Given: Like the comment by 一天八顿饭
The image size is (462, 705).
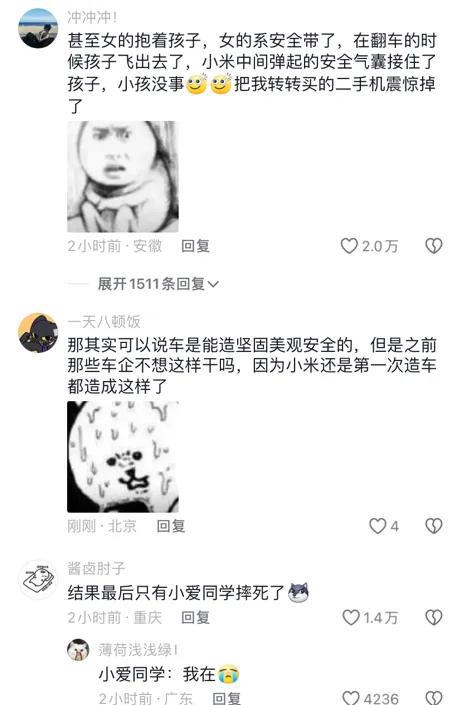Looking at the screenshot, I should coord(378,526).
